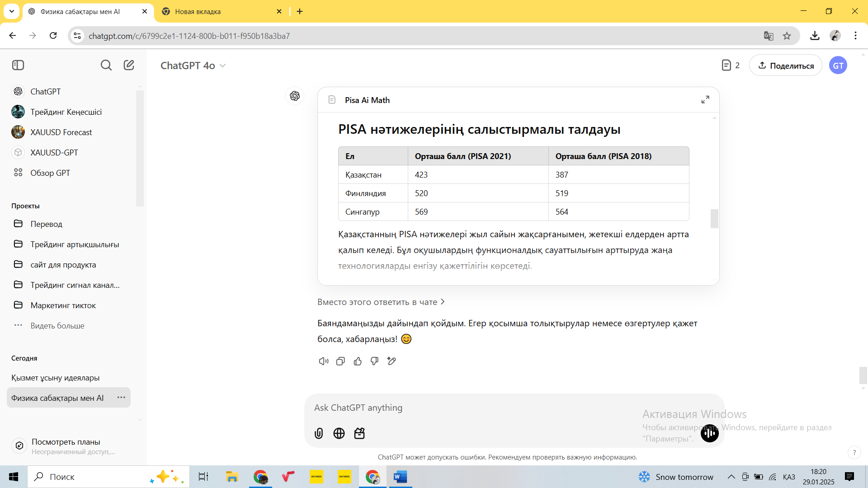Give thumbs down to the response
Viewport: 868px width, 488px height.
(374, 361)
